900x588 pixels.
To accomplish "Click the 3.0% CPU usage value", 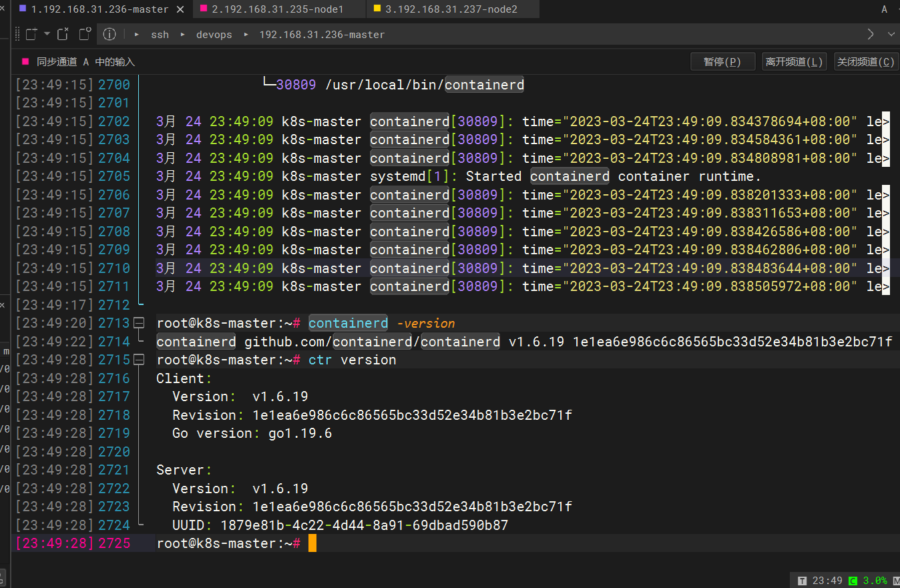I will (x=875, y=581).
